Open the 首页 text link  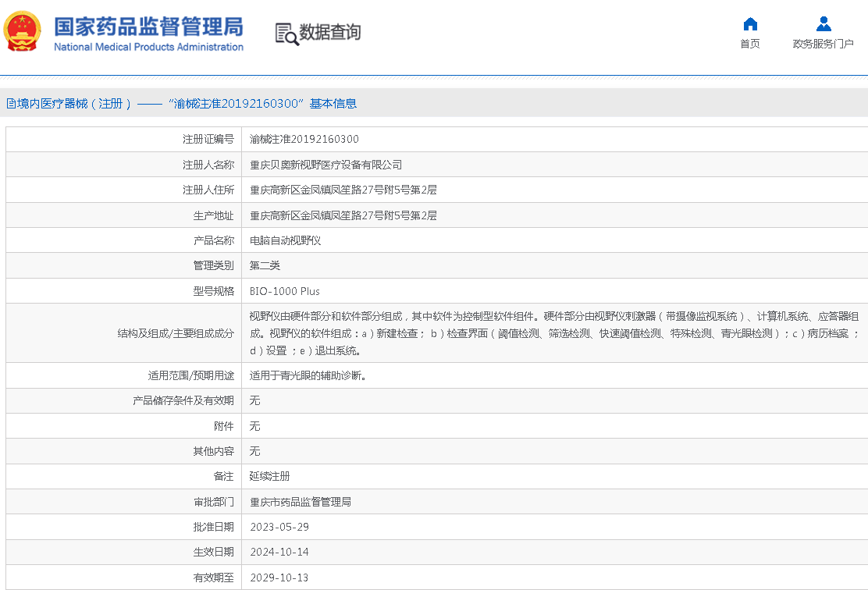point(750,44)
